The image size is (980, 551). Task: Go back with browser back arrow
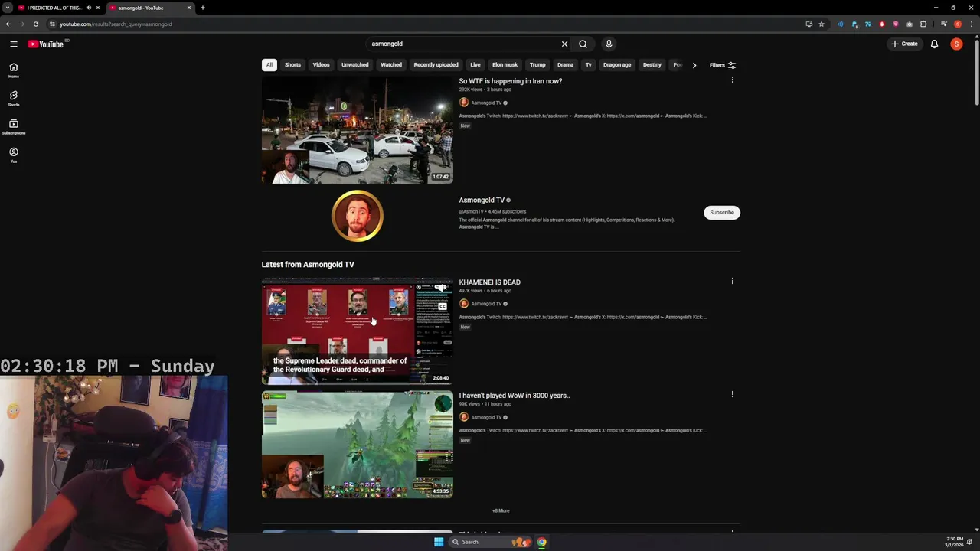[8, 24]
